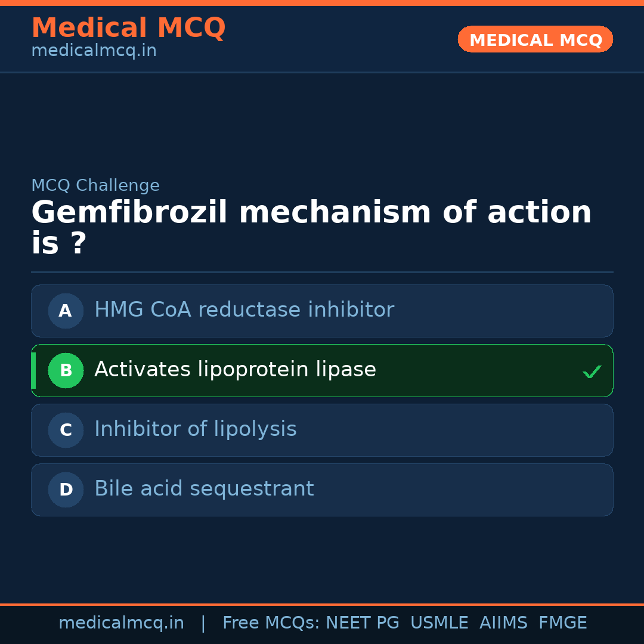Screen dimensions: 644x644
Task: Click the orange MEDICAL MCQ badge
Action: [x=535, y=39]
